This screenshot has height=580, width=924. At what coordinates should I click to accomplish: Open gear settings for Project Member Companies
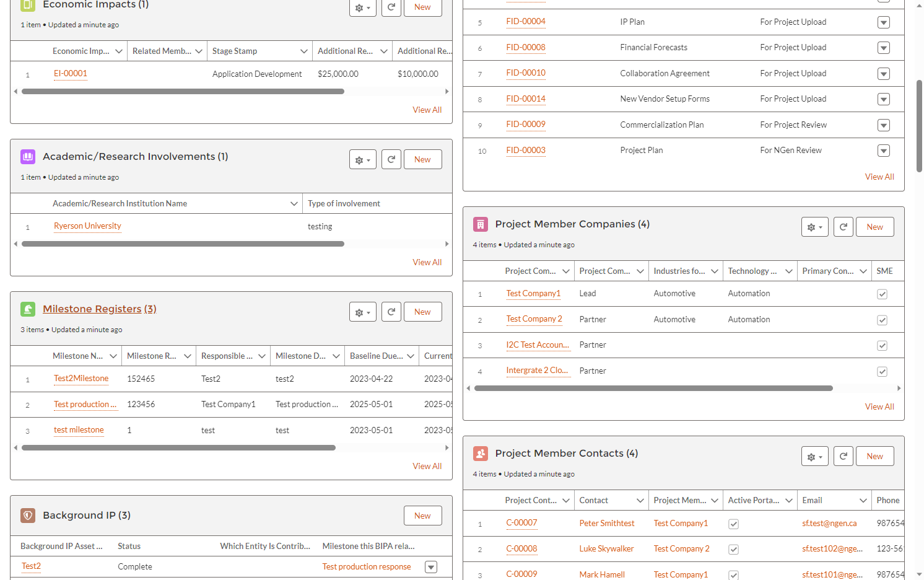point(815,227)
